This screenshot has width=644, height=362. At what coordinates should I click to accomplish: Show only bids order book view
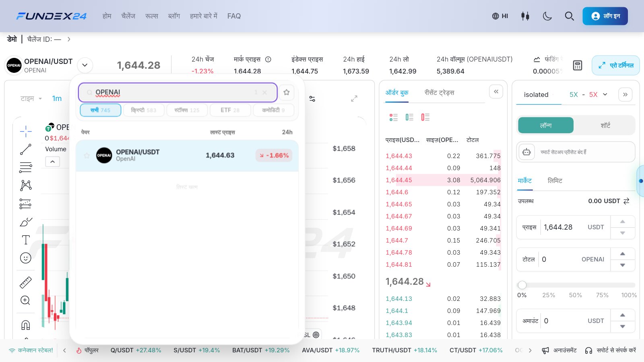coord(409,117)
